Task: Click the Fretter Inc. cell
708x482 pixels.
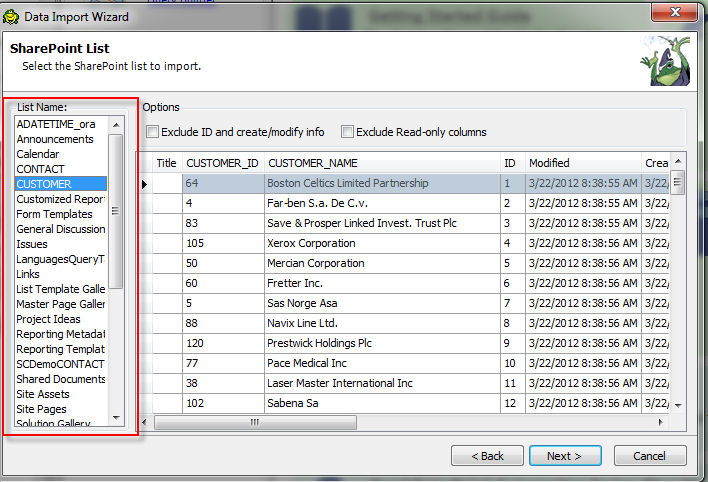Action: [382, 283]
